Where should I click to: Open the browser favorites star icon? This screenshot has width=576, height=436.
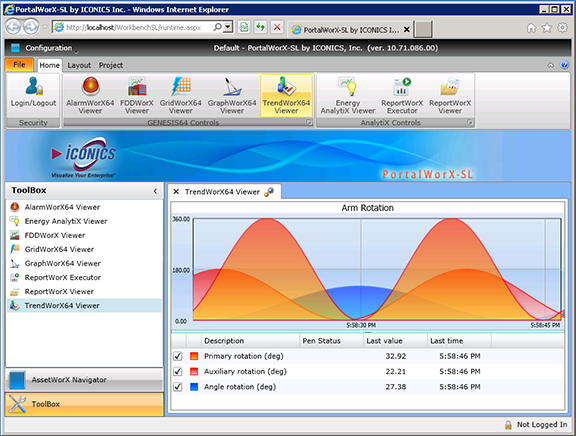[x=547, y=28]
